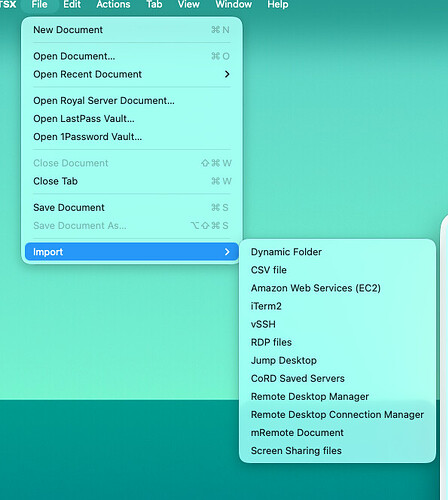
Task: Expand the Open Recent Document submenu
Action: [x=132, y=74]
